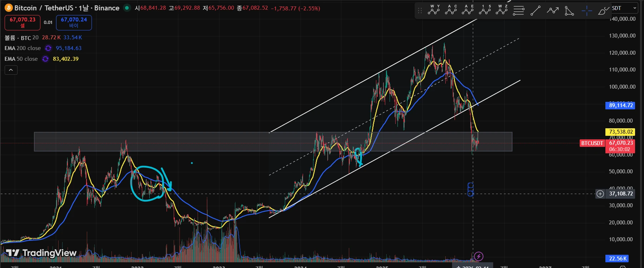Click the 28.72K red volume value
This screenshot has height=268, width=644.
[x=51, y=38]
